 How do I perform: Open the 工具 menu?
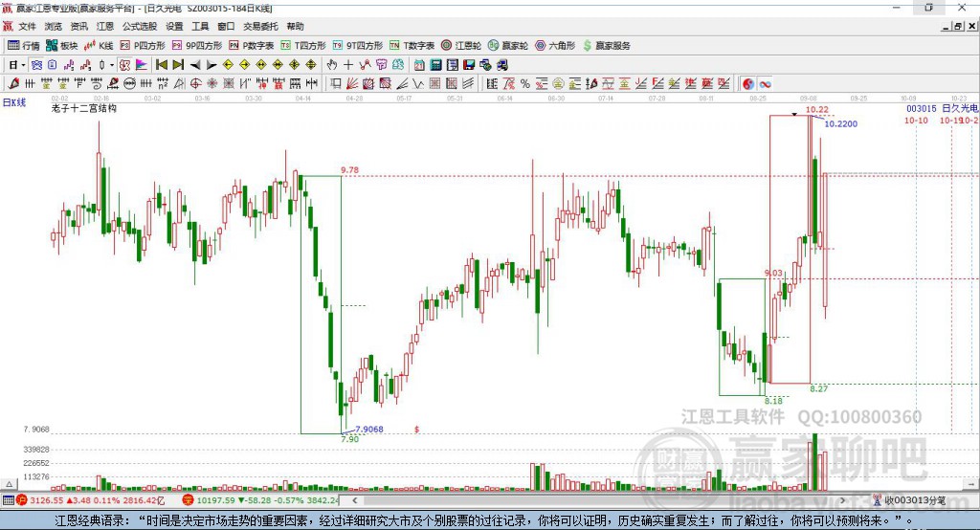(x=200, y=26)
